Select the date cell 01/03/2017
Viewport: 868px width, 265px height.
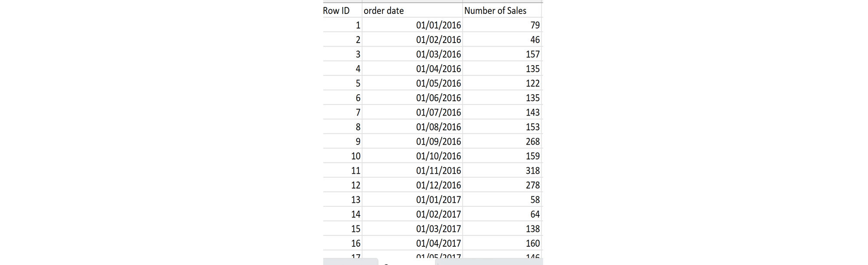[438, 229]
